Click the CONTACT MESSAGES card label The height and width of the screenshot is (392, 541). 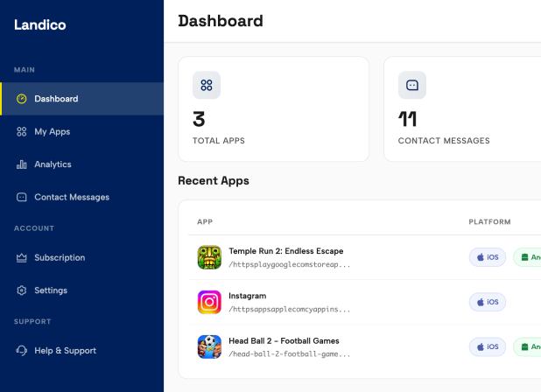pyautogui.click(x=444, y=141)
